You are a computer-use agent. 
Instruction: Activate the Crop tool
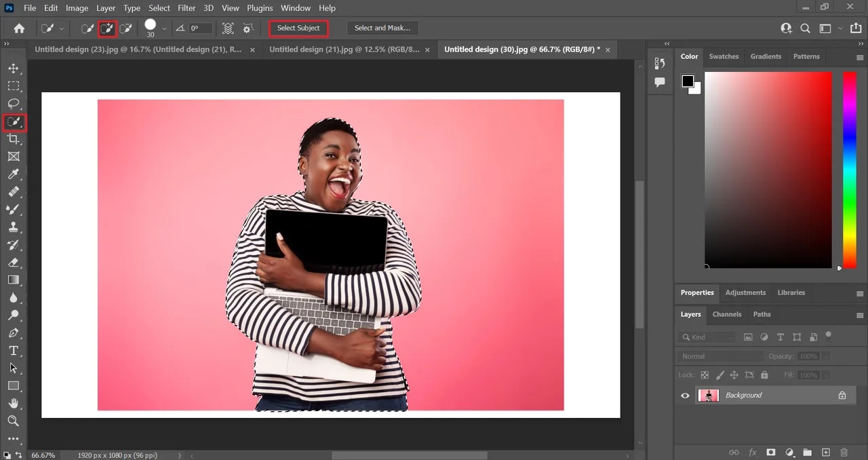pyautogui.click(x=14, y=139)
